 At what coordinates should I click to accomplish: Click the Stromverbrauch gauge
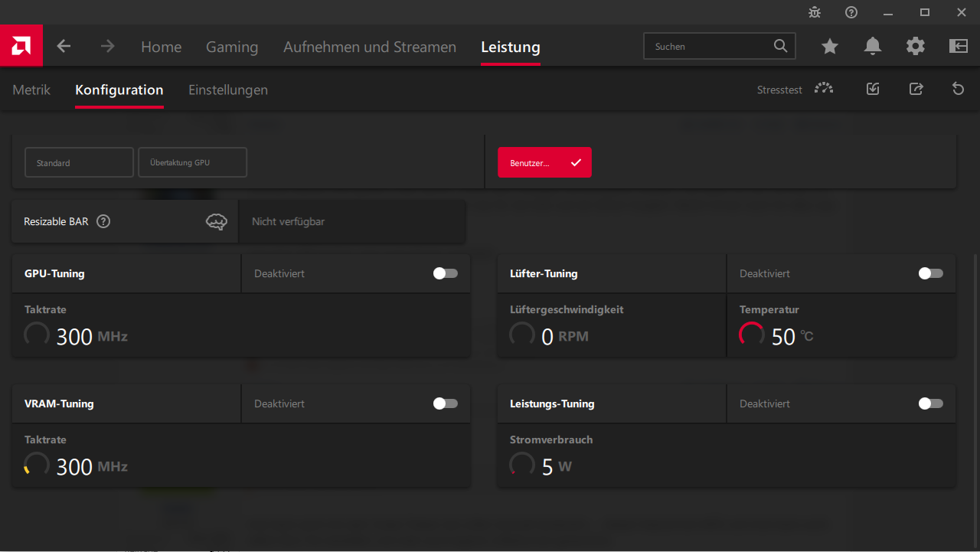[522, 465]
